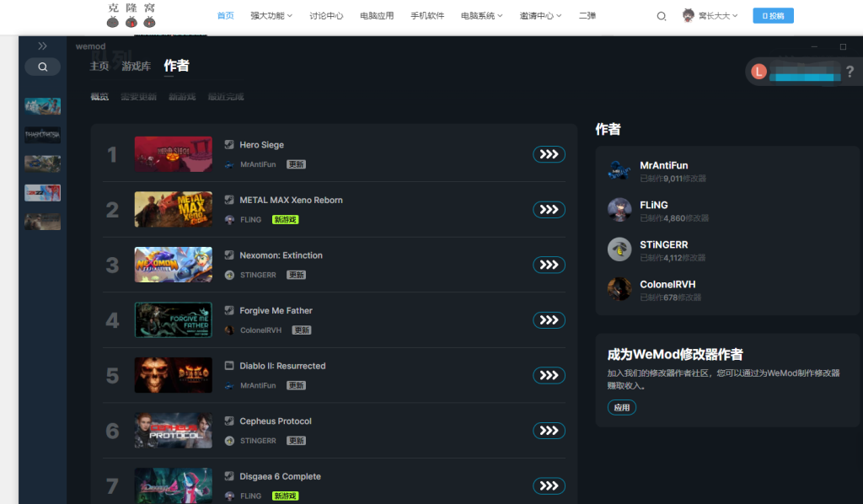863x504 pixels.
Task: Open the 电脑应用 nav item
Action: (377, 16)
